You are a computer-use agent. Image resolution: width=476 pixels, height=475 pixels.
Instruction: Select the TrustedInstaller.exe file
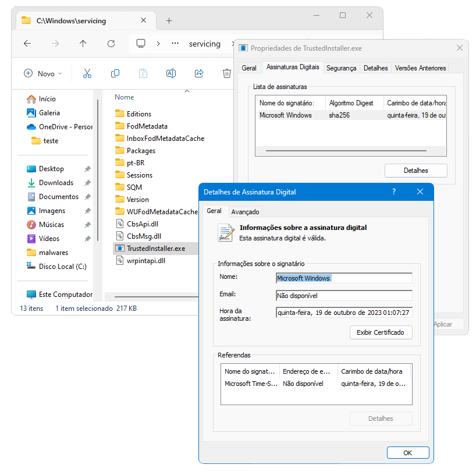point(155,249)
